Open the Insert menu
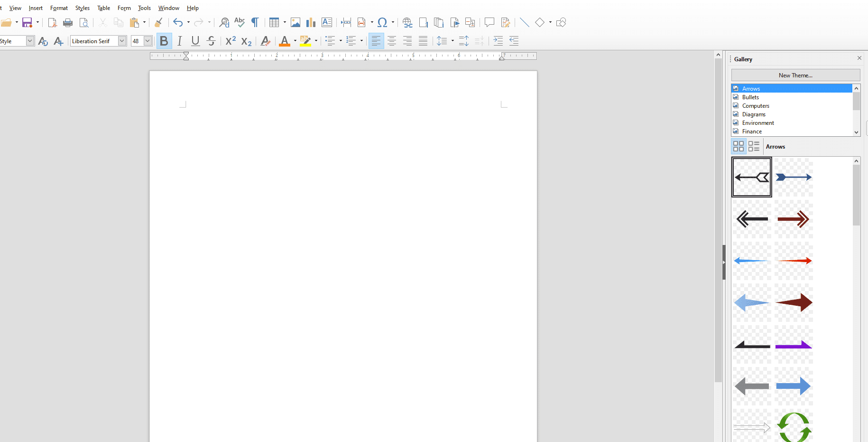 (x=36, y=8)
